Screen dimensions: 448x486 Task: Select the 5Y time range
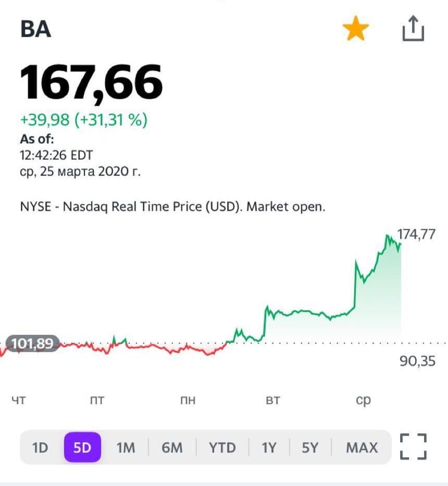tap(310, 447)
